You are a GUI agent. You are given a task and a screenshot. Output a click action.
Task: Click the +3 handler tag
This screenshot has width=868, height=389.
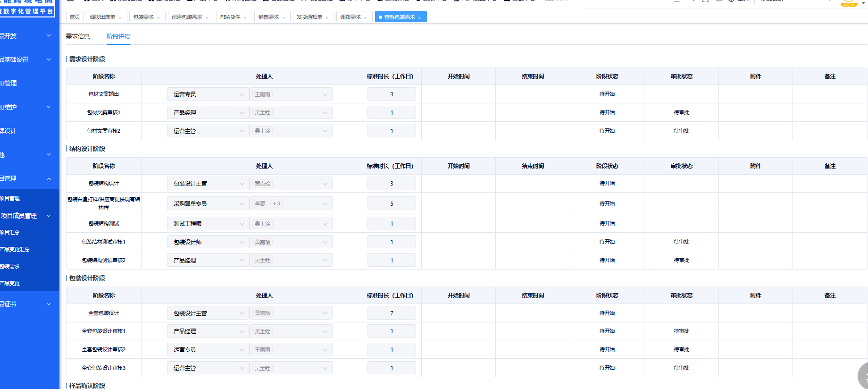tap(276, 203)
